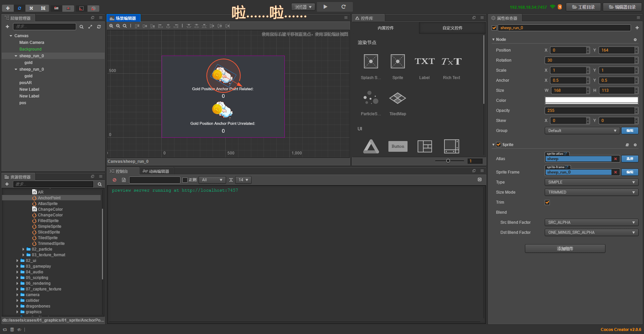Open the Size Mode TRIMMED dropdown

point(591,192)
